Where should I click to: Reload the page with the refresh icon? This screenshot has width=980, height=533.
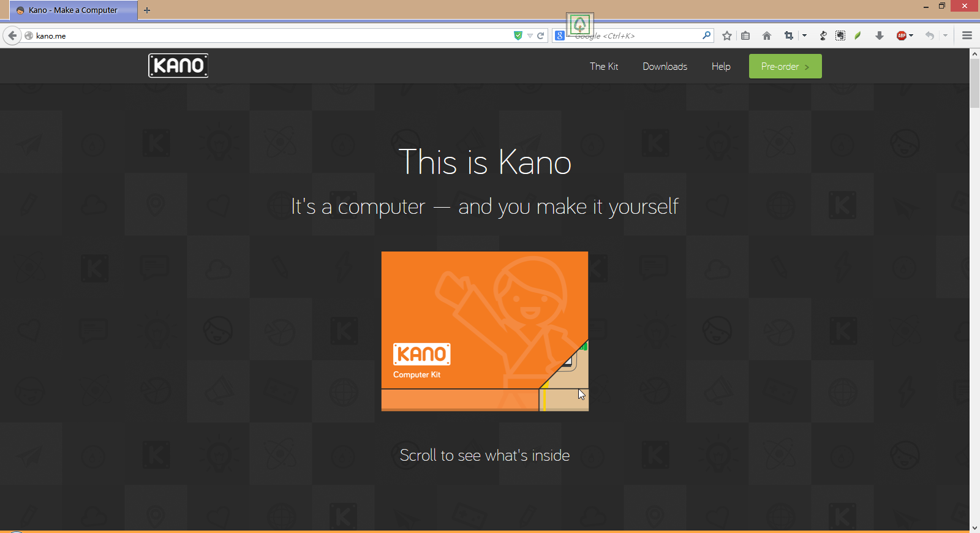click(541, 36)
